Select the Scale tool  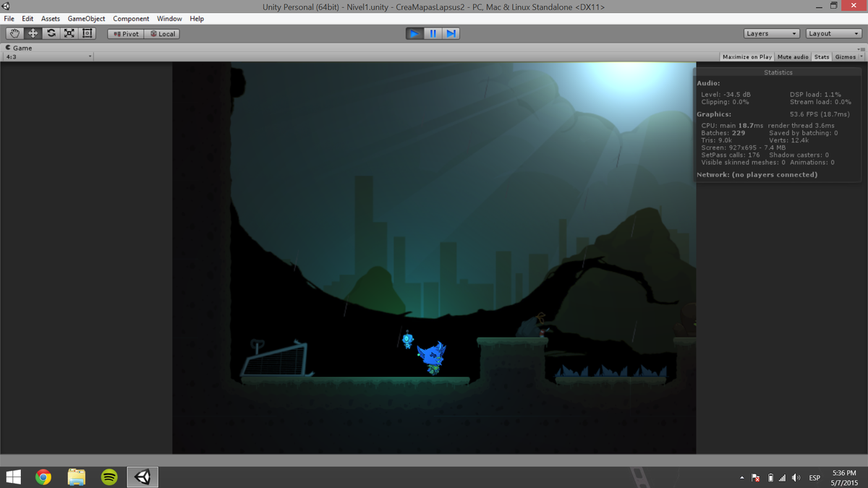pos(69,33)
